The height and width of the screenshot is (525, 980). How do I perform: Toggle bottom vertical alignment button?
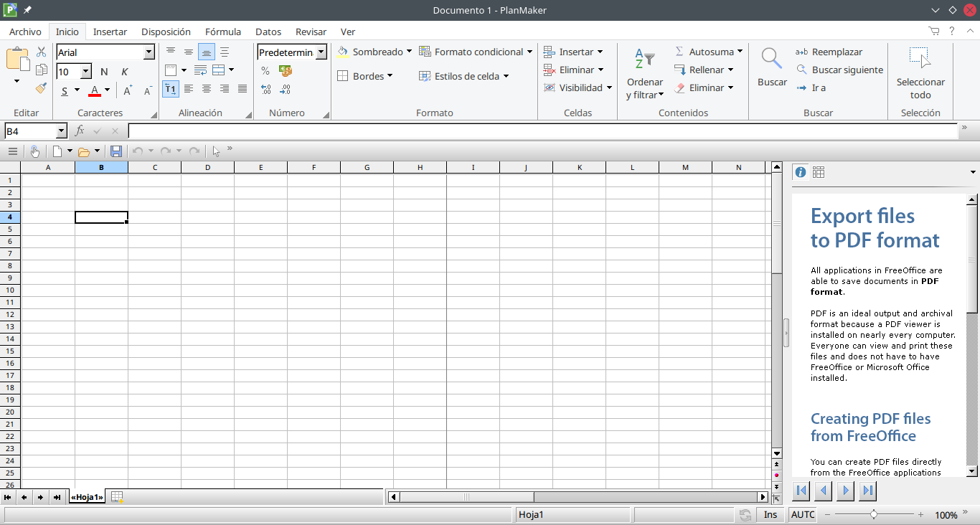(207, 52)
